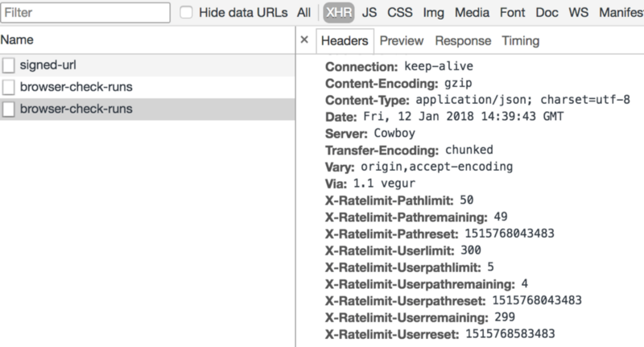Viewport: 644px width, 347px height.
Task: Filter network requests by CSS
Action: (399, 13)
